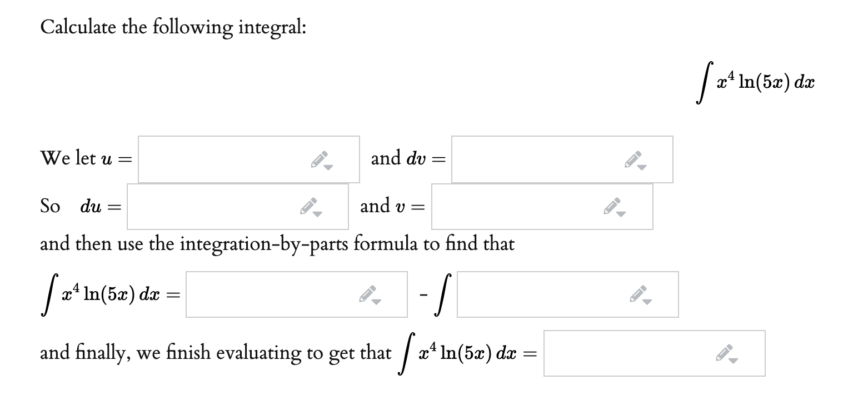Select the input field for du

228,207
